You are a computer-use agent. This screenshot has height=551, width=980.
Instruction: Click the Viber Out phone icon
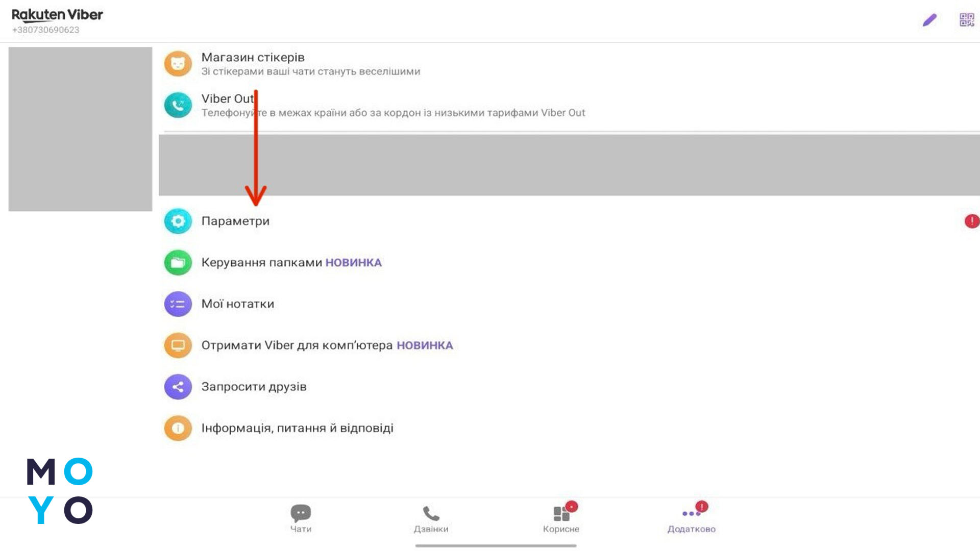tap(178, 105)
